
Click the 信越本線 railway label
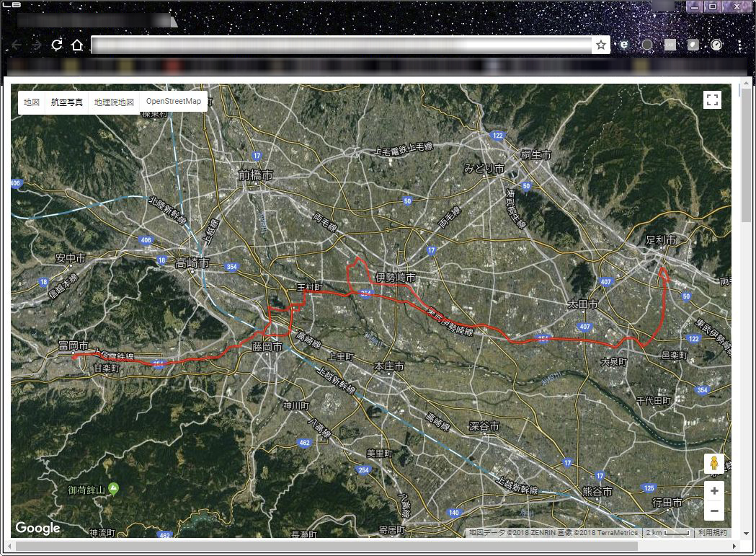click(63, 286)
